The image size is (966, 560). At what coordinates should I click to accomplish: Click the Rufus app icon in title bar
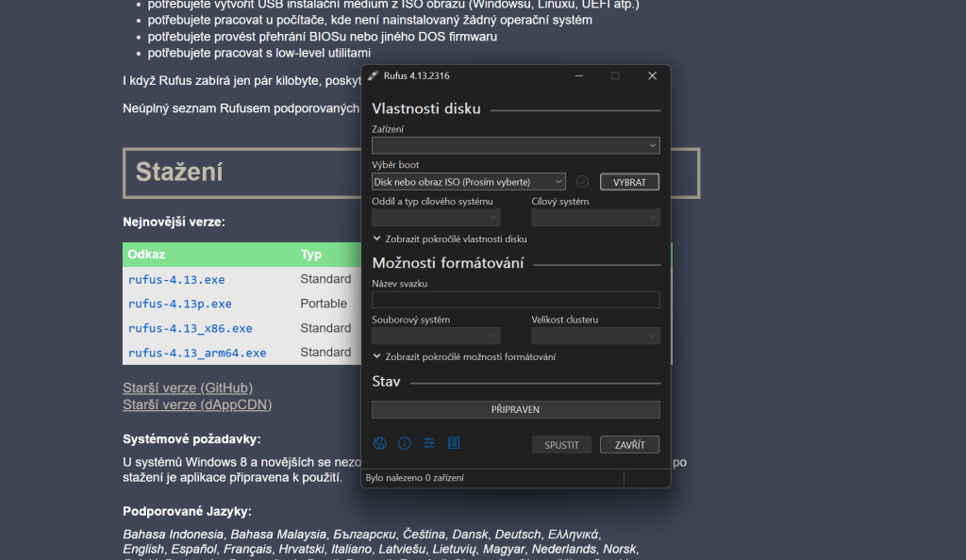tap(374, 75)
